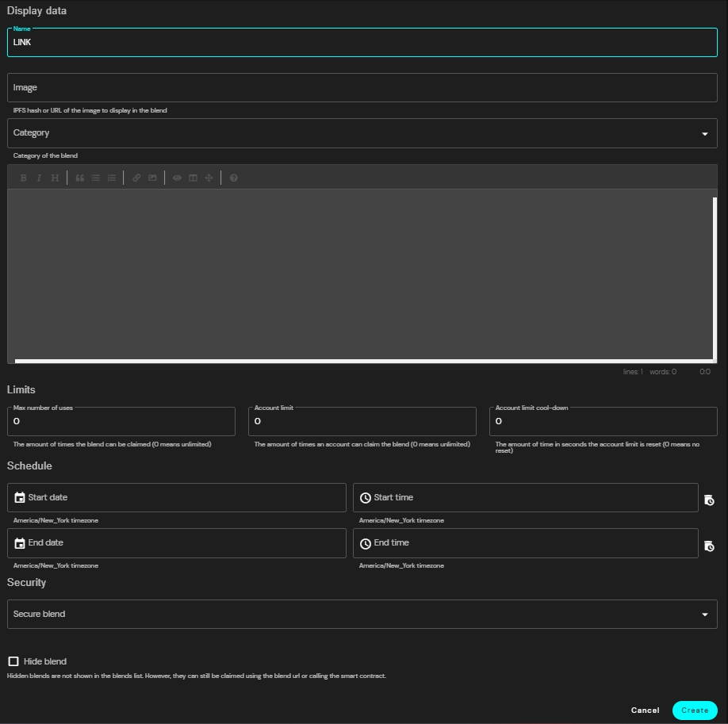The image size is (728, 724).
Task: Select the Account limit cool-down field
Action: (603, 421)
